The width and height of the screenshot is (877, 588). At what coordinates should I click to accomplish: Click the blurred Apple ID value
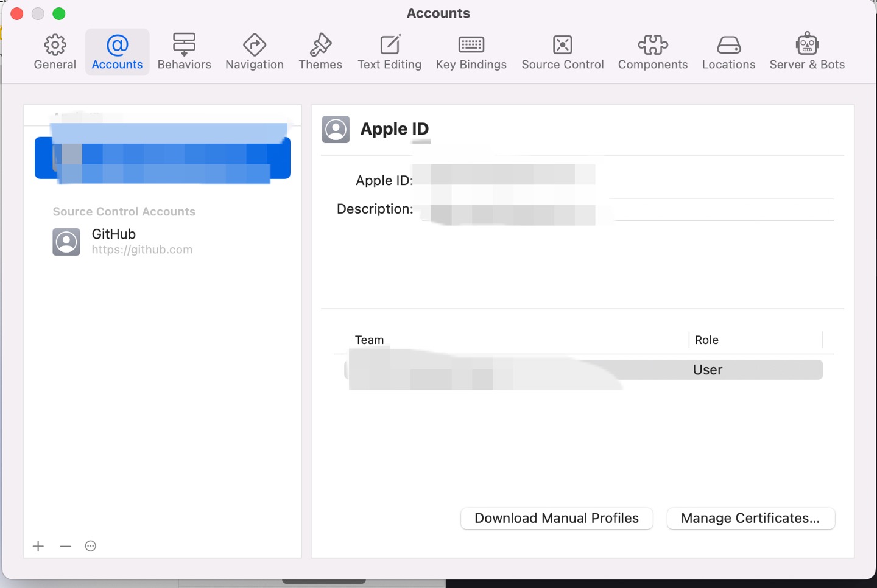pyautogui.click(x=505, y=175)
